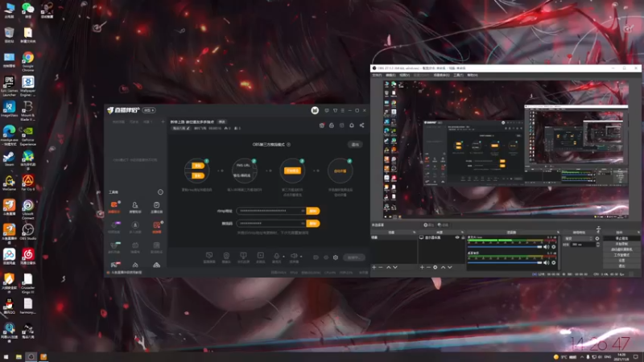Click first audio track volume slider in OBS
The image size is (644, 362).
pyautogui.click(x=505, y=247)
